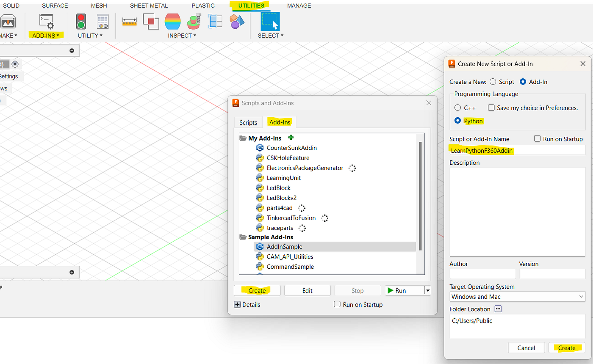This screenshot has height=364, width=593.
Task: Cancel the Create New Script dialog
Action: [x=526, y=347]
